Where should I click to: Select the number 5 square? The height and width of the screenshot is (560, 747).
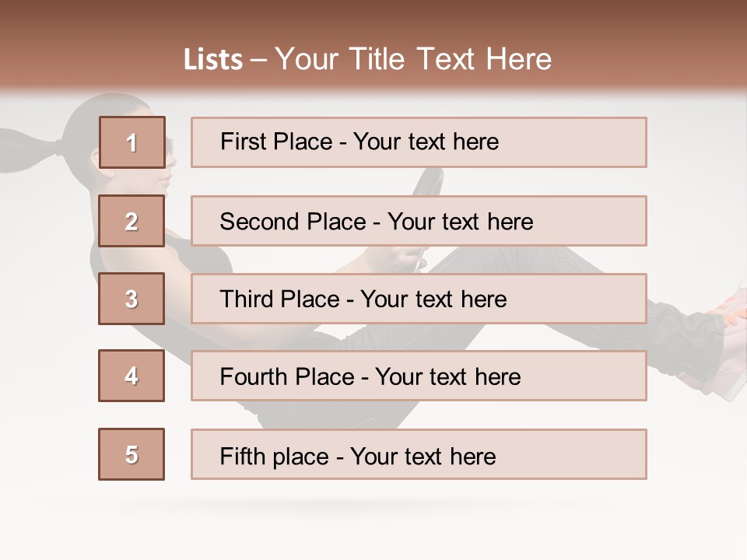pyautogui.click(x=132, y=454)
